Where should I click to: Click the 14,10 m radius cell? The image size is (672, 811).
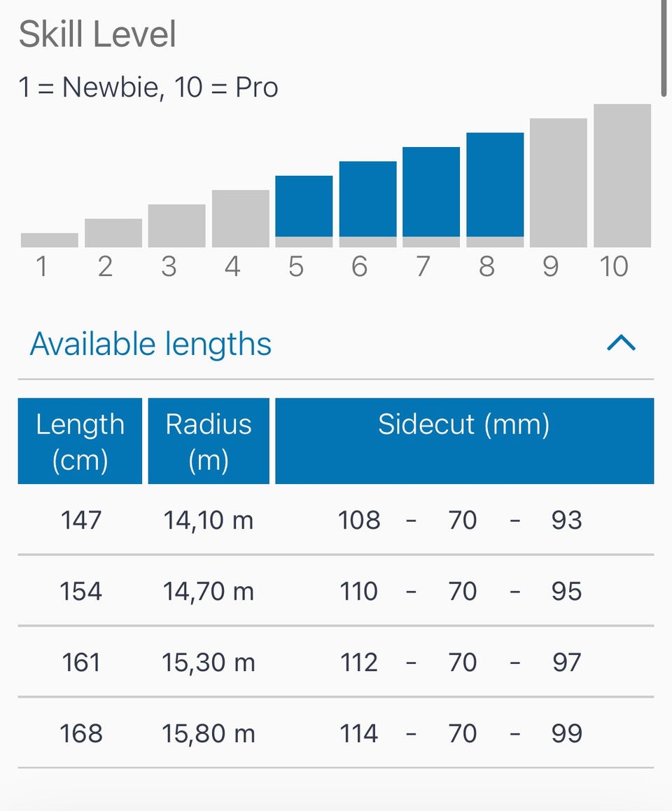click(x=208, y=520)
